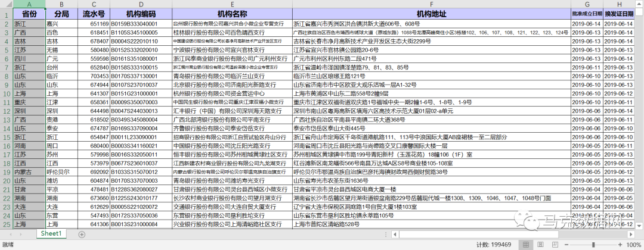Select row 1 header
The height and width of the screenshot is (250, 644).
tap(6, 14)
